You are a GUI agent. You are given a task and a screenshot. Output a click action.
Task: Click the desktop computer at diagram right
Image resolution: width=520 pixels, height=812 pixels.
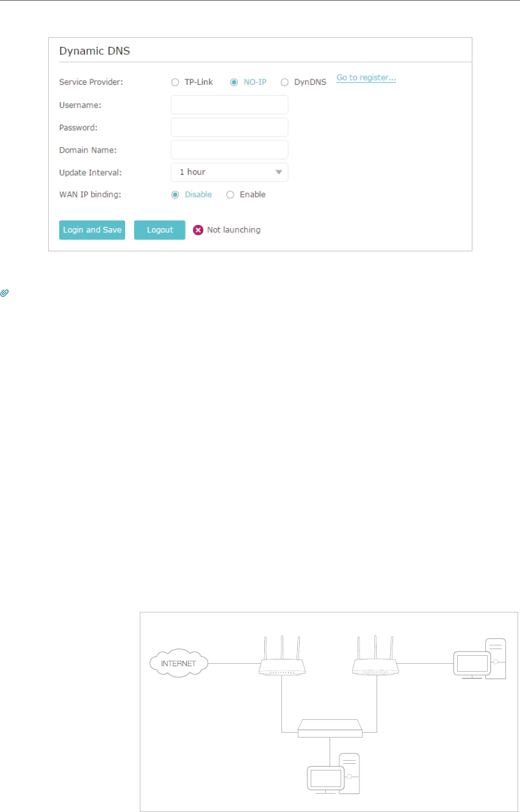coord(480,659)
